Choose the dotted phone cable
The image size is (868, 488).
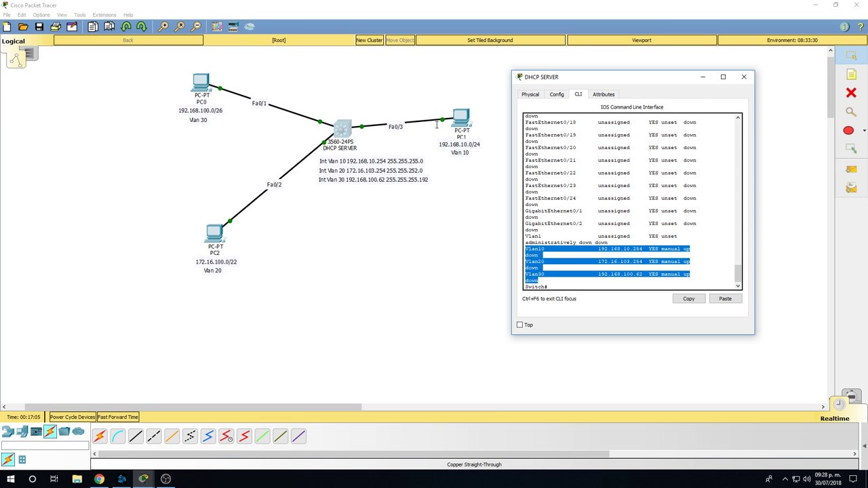point(190,436)
